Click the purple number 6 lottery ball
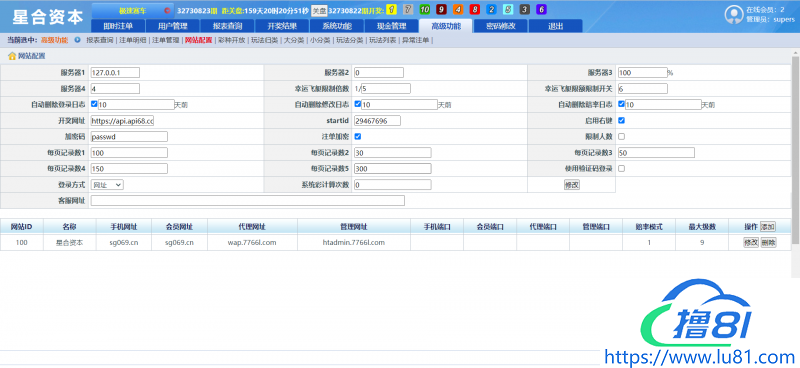 pyautogui.click(x=541, y=10)
